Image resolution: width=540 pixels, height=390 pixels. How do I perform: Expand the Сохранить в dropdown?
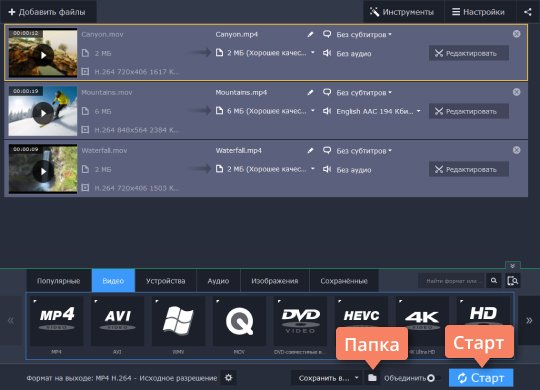pos(329,378)
